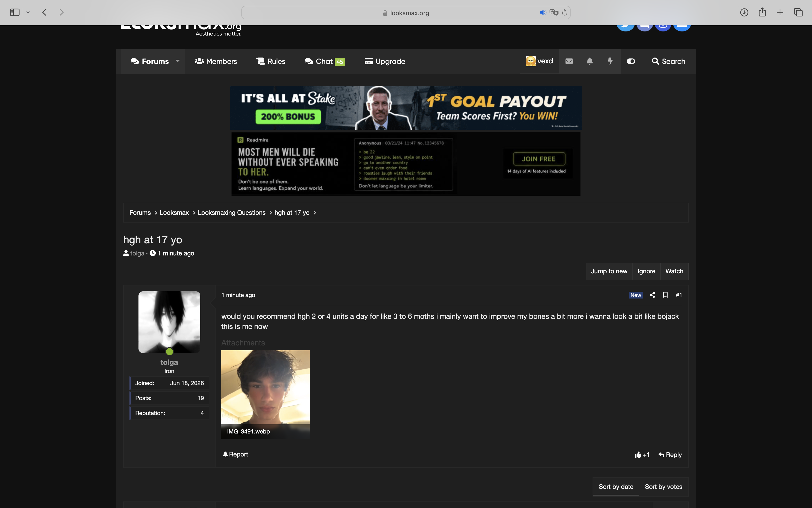Open the lightning bolt what's new icon
The image size is (812, 508).
pyautogui.click(x=610, y=61)
